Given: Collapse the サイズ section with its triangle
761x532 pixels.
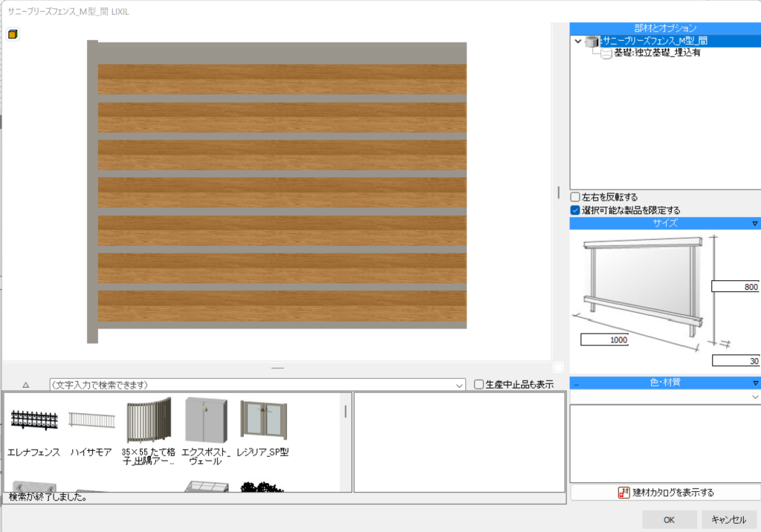Looking at the screenshot, I should [755, 223].
